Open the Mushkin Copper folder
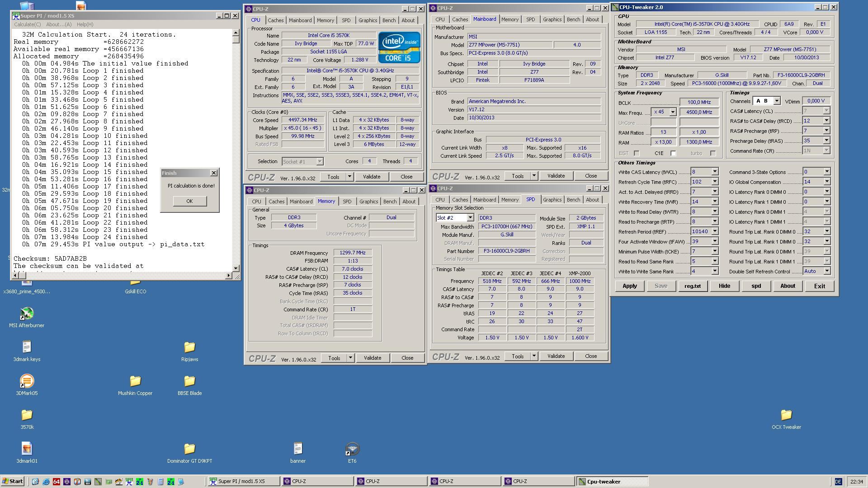The image size is (868, 488). pos(135,381)
